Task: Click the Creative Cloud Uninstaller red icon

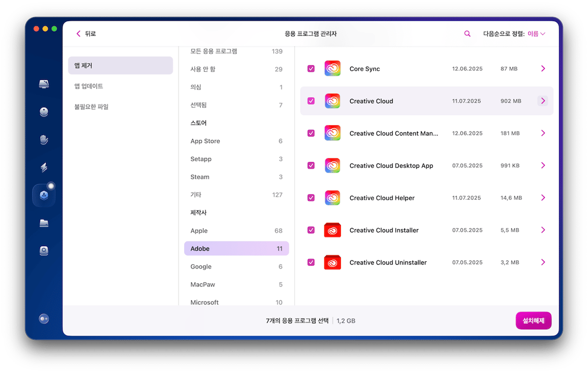Action: click(332, 262)
